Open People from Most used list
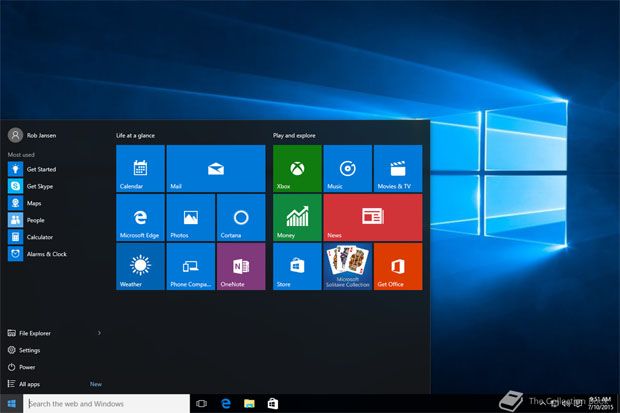 tap(55, 220)
